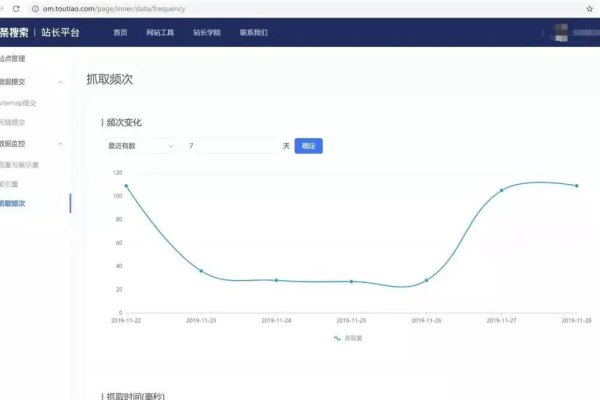
Task: Click the 频次变化 section heading
Action: tap(124, 122)
